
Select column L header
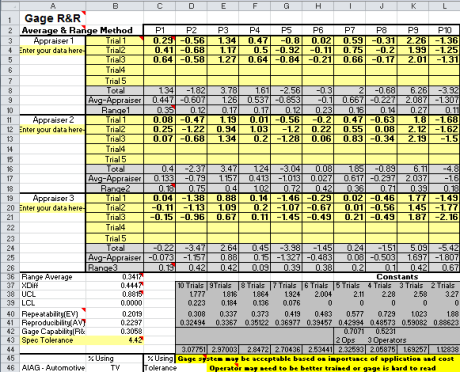point(444,6)
